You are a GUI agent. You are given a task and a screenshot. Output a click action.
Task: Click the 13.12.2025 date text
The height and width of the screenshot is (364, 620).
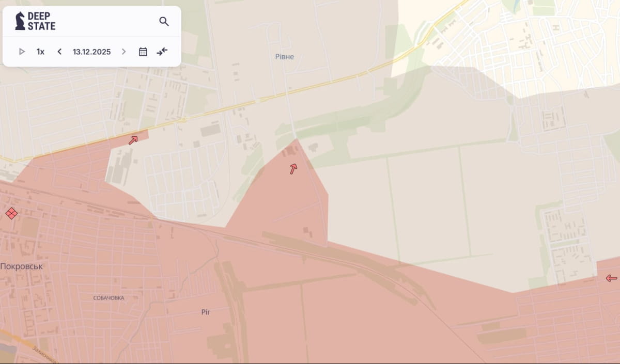pyautogui.click(x=91, y=52)
